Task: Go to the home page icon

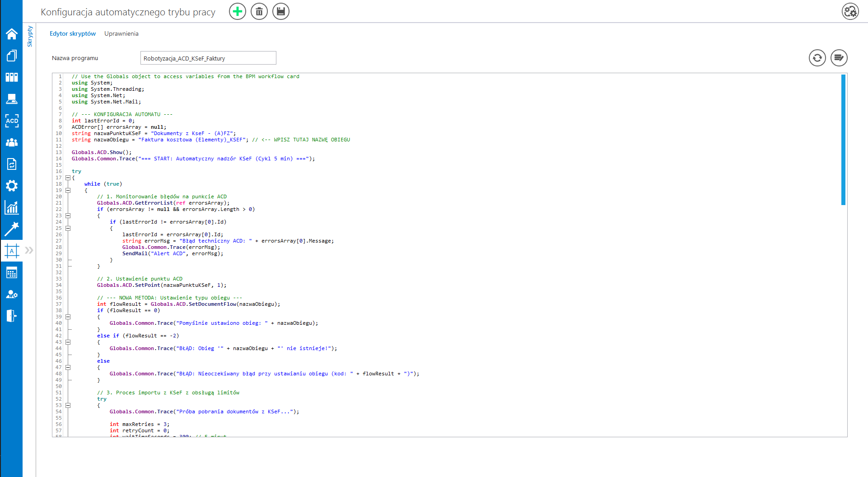Action: coord(12,34)
